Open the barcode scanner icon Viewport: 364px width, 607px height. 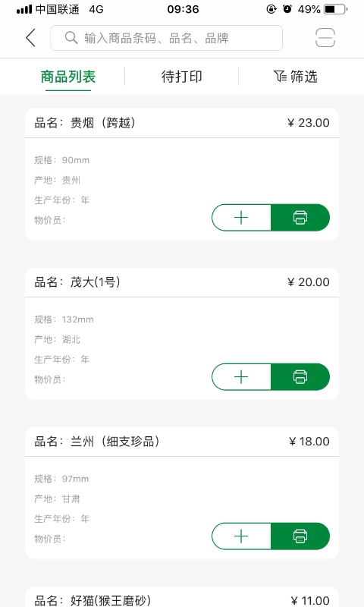point(325,38)
